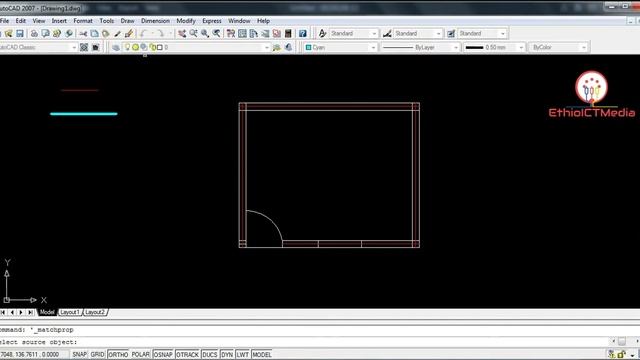Image resolution: width=640 pixels, height=360 pixels.
Task: Toggle DYN dynamic input
Action: [227, 354]
